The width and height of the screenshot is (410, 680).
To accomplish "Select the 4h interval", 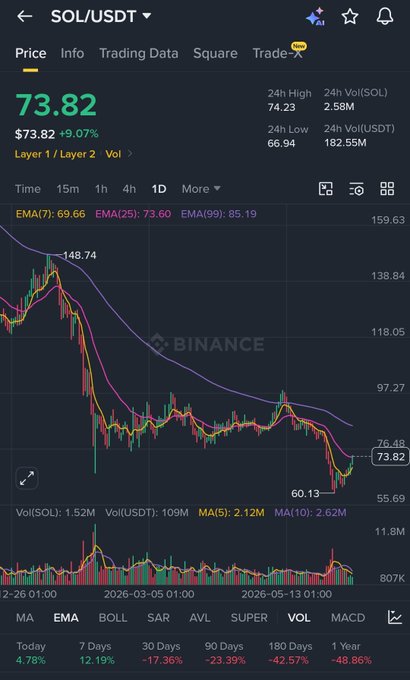I will pyautogui.click(x=129, y=189).
